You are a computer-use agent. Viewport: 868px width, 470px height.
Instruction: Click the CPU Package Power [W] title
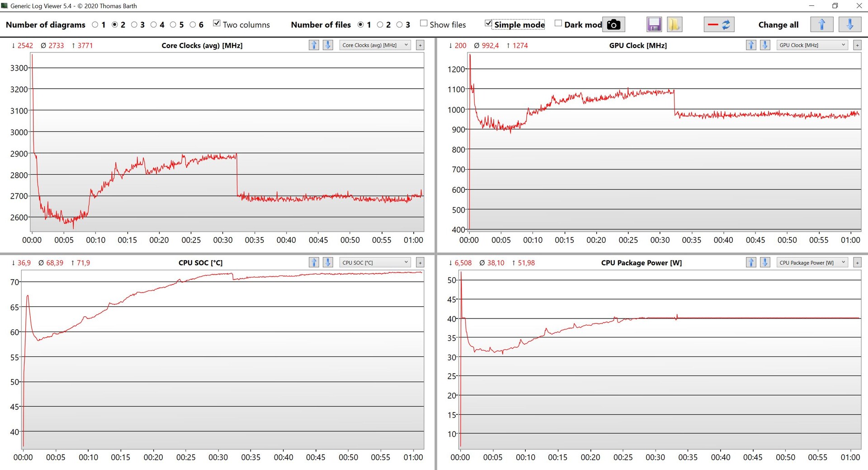click(642, 263)
